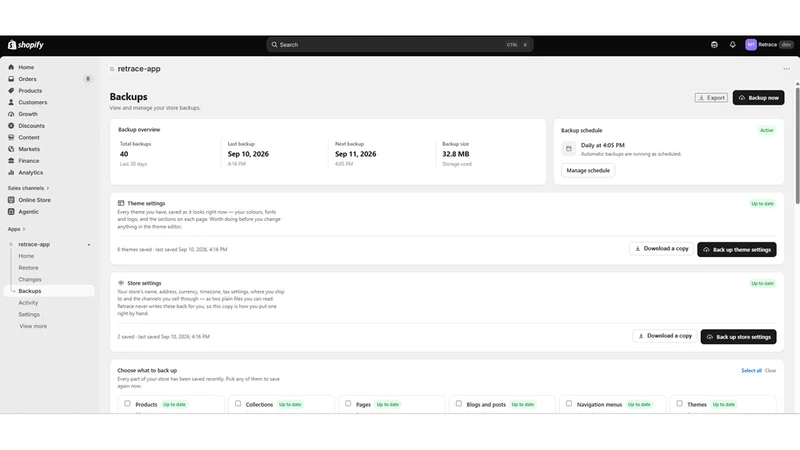
Task: Focus the Search field
Action: click(400, 45)
